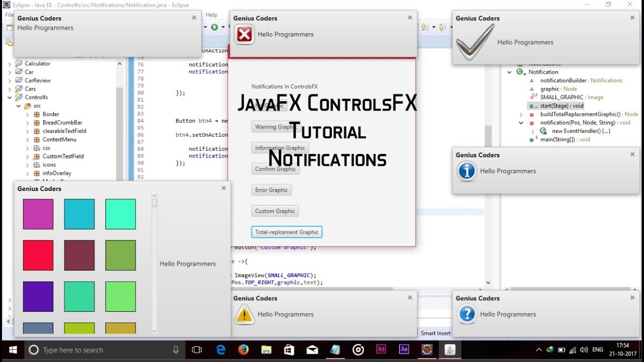Expand the Car project
Image resolution: width=644 pixels, height=362 pixels.
point(10,72)
